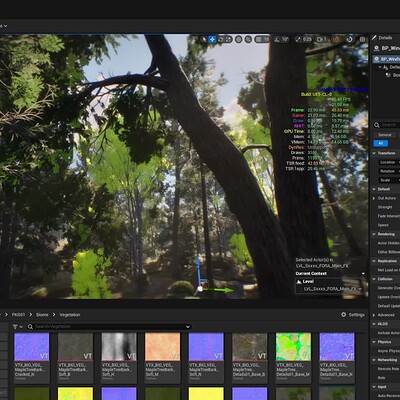Screen dimensions: 400x400
Task: Collapse the Input section
Action: coord(374,387)
